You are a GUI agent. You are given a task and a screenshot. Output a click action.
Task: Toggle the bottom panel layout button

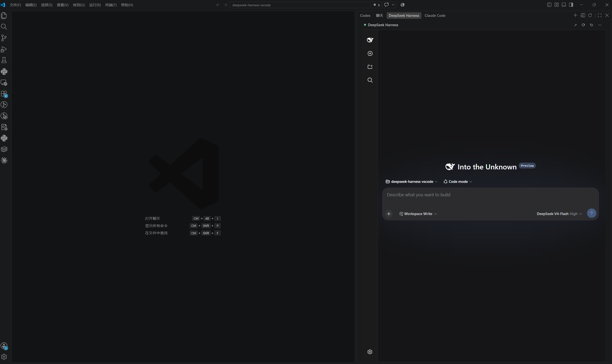pyautogui.click(x=564, y=5)
